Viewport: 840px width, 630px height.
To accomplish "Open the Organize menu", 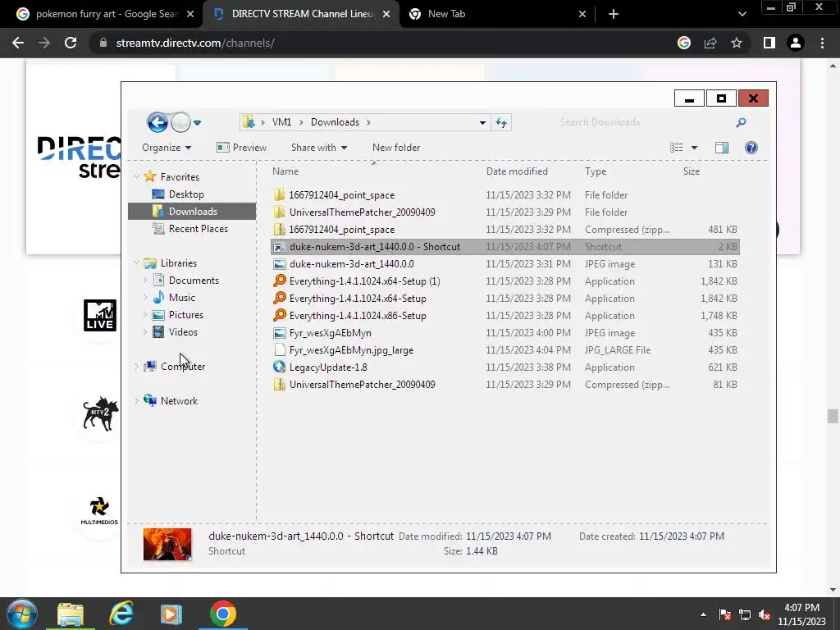I will click(166, 148).
